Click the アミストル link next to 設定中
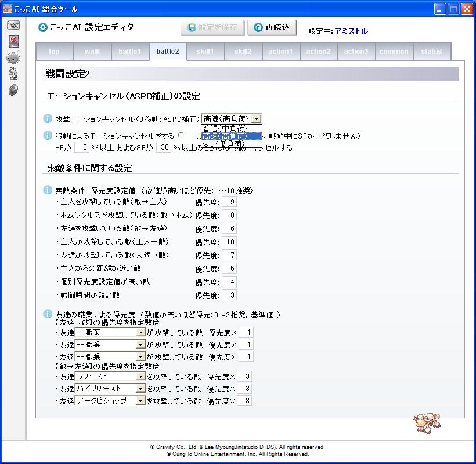Image resolution: width=476 pixels, height=464 pixels. pos(351,31)
